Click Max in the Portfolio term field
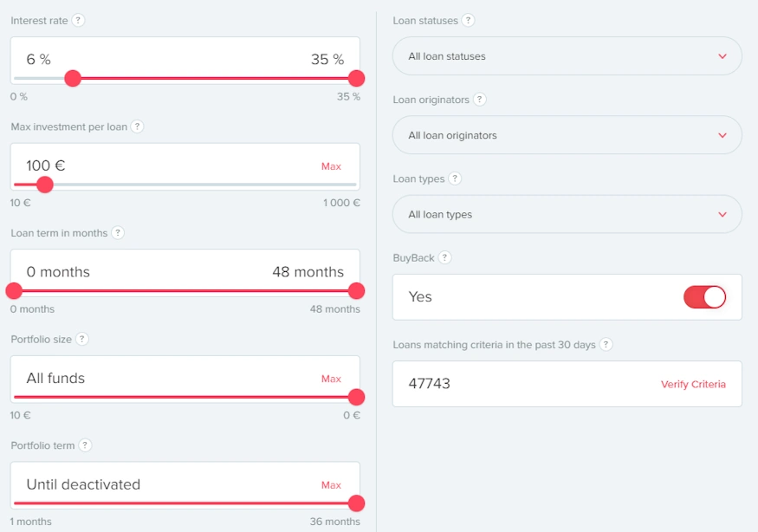Image resolution: width=758 pixels, height=532 pixels. coord(331,485)
